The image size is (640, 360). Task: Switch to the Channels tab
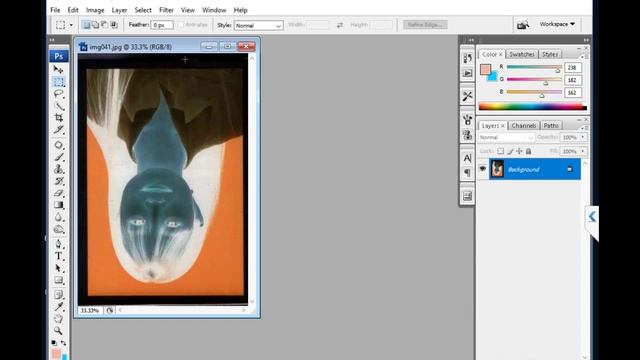(524, 126)
